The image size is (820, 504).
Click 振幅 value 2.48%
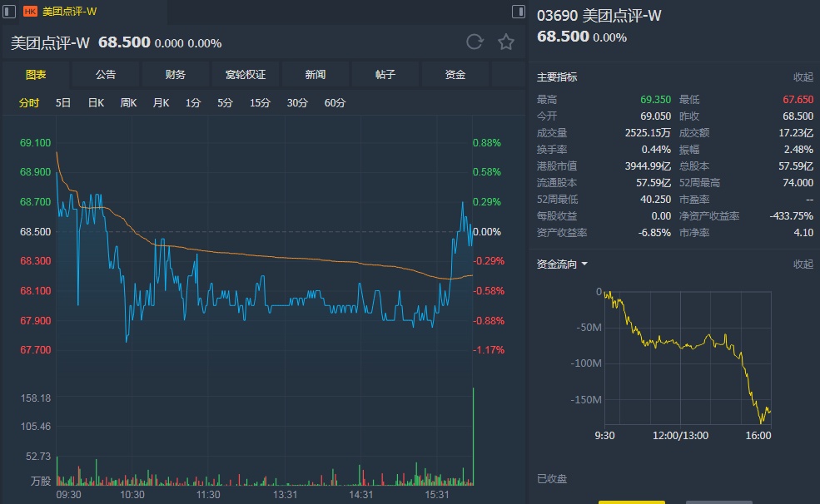tap(798, 150)
